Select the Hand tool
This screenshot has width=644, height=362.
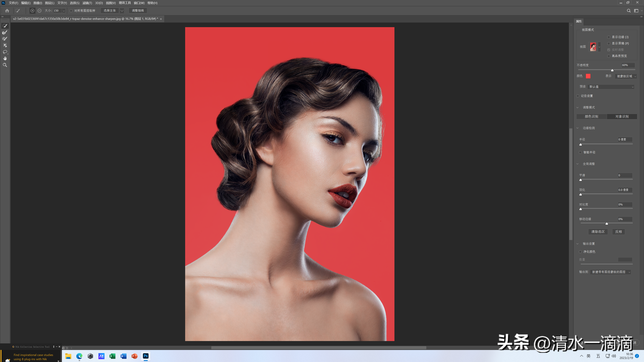(x=5, y=58)
